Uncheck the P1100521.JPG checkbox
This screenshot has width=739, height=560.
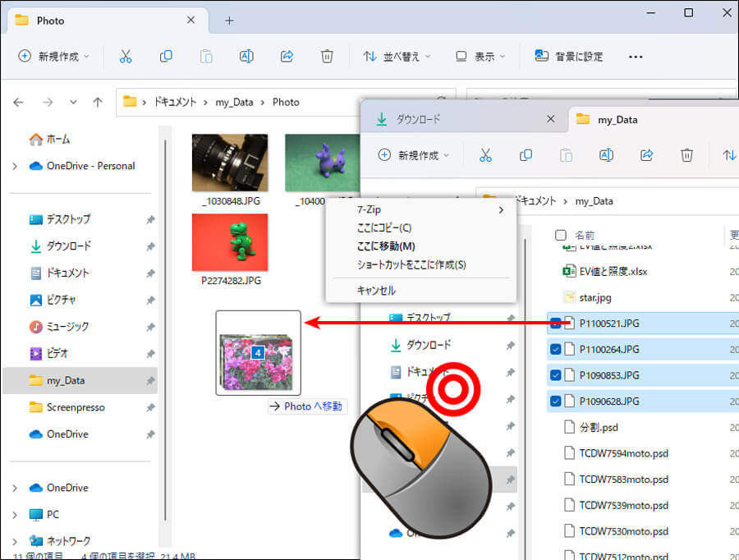pos(557,324)
